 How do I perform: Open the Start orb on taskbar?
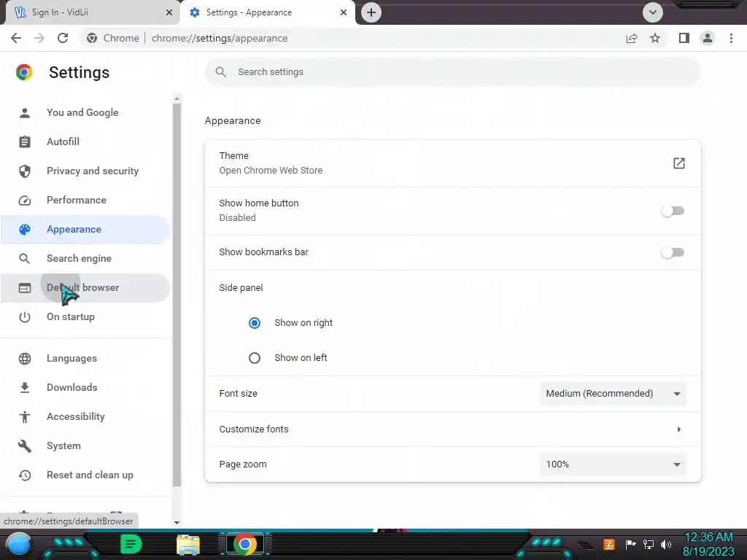point(19,544)
